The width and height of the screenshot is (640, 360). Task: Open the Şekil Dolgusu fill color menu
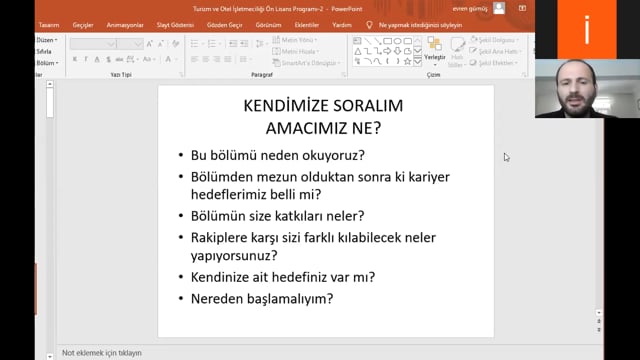pyautogui.click(x=495, y=40)
